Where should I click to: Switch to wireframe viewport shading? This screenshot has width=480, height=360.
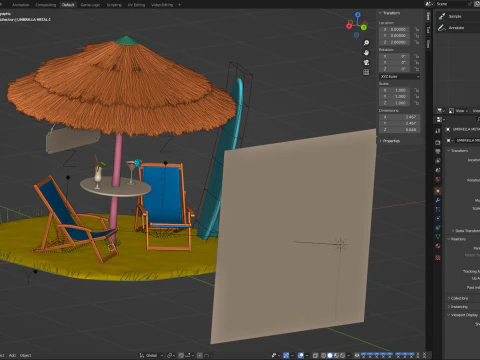click(x=323, y=355)
